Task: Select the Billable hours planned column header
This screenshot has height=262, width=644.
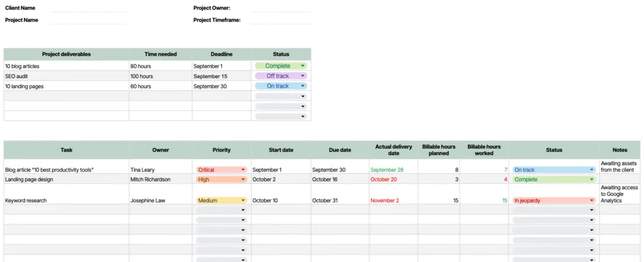Action: pyautogui.click(x=439, y=150)
